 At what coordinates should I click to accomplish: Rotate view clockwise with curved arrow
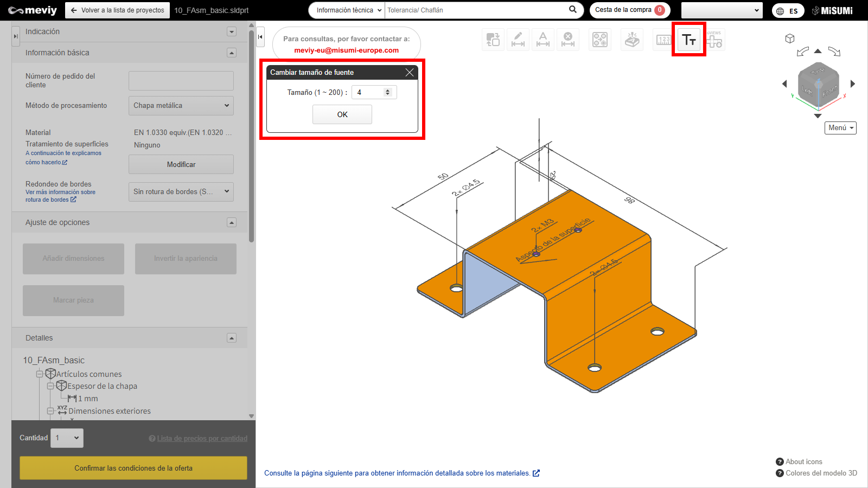(834, 52)
